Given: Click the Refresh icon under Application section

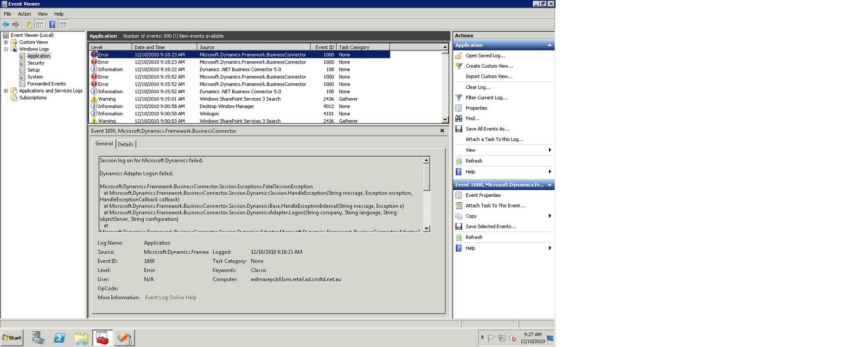Looking at the screenshot, I should (458, 161).
